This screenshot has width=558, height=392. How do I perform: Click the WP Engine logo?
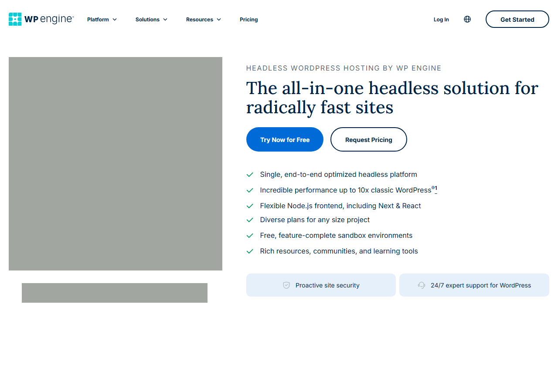point(41,19)
